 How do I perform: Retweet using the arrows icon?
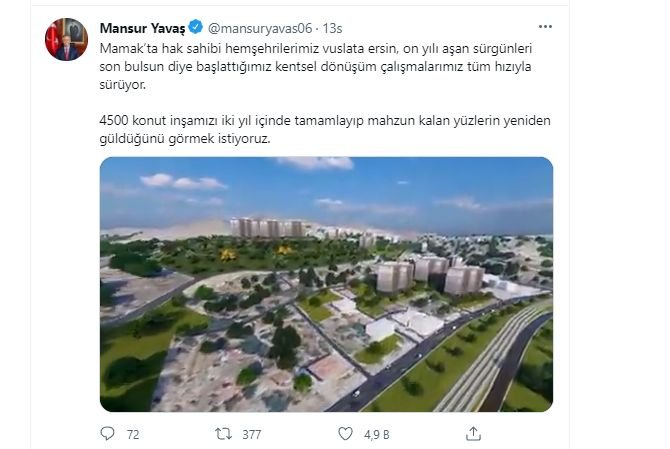(x=223, y=434)
